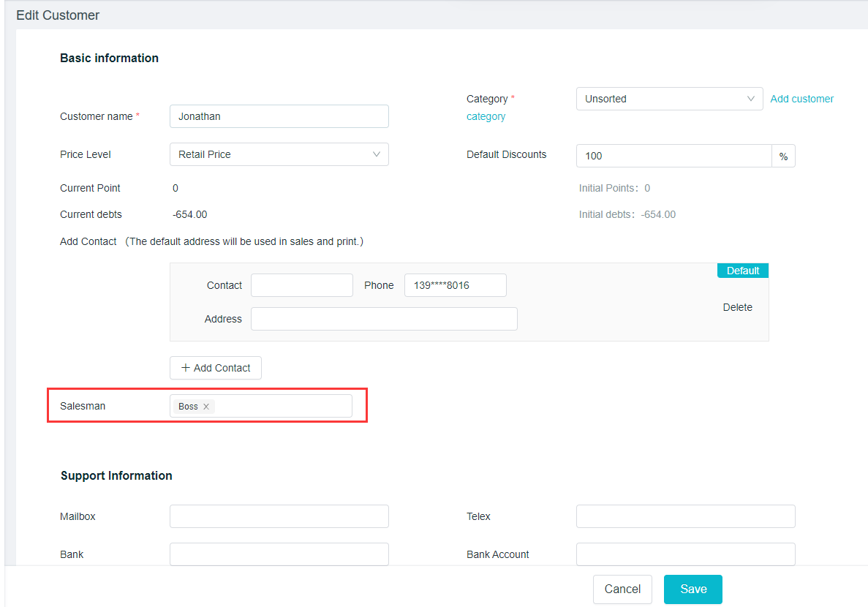Click the Add customer category link

point(801,99)
